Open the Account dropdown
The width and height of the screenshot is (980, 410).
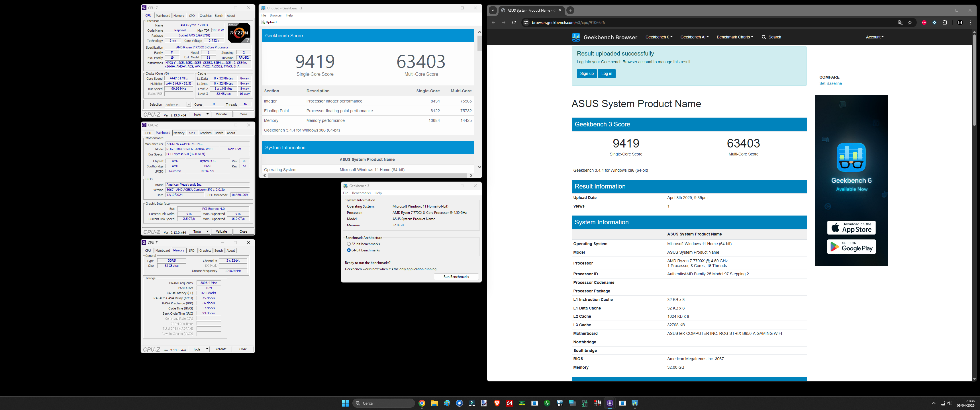(x=874, y=37)
